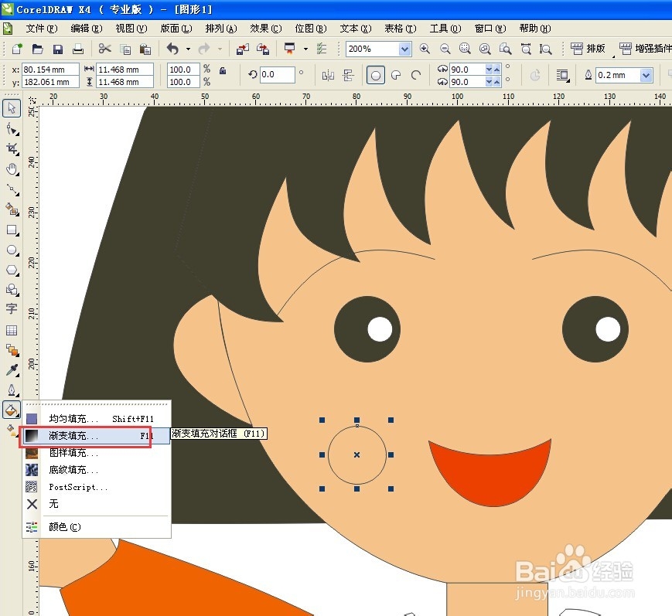Image resolution: width=672 pixels, height=616 pixels.
Task: Click the Save icon
Action: coord(58,49)
